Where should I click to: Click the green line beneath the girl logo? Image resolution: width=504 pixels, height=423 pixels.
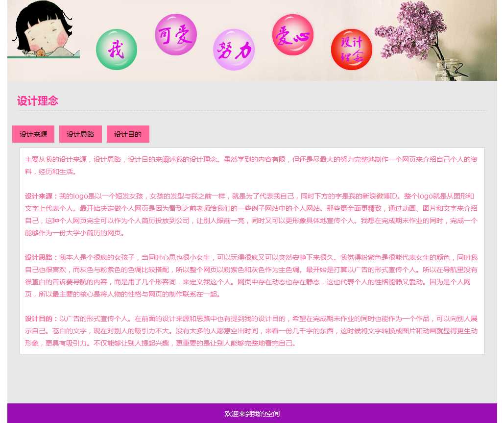(x=43, y=57)
